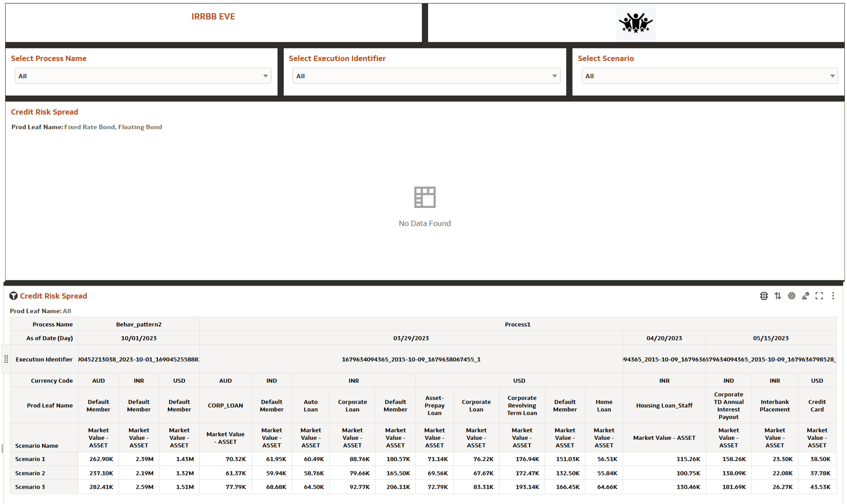Open the three-dot more options menu
847x504 pixels.
(x=833, y=296)
